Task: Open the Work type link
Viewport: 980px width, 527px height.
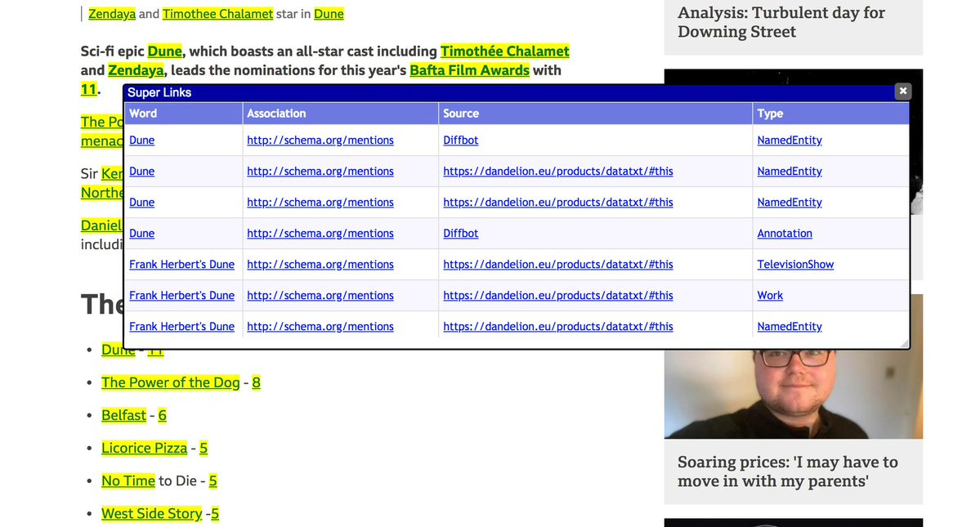Action: click(769, 295)
